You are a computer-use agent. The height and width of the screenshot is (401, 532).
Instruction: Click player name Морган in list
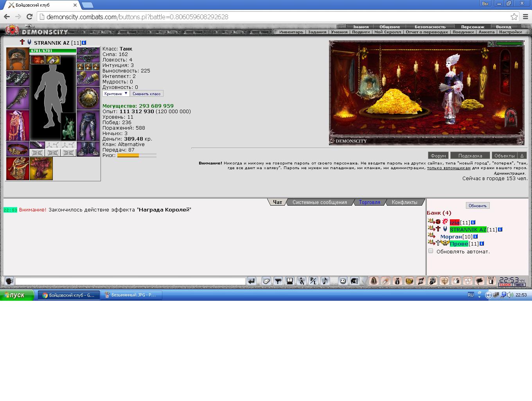coord(451,237)
